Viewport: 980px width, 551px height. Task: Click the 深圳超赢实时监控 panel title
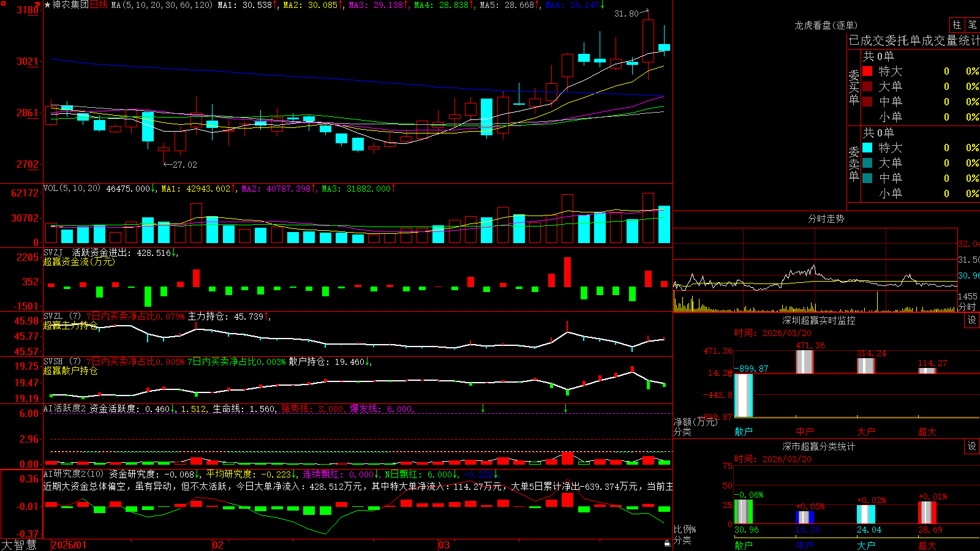pos(818,320)
